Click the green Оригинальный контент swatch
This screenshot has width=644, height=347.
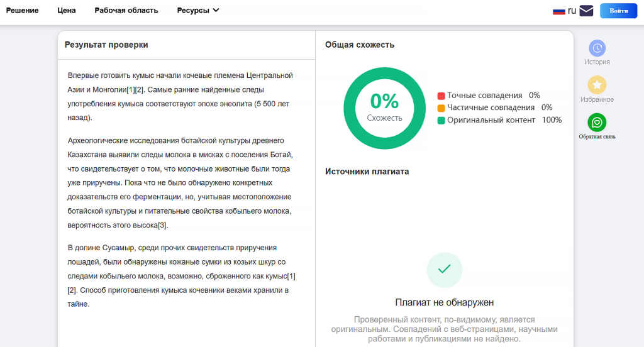(441, 120)
